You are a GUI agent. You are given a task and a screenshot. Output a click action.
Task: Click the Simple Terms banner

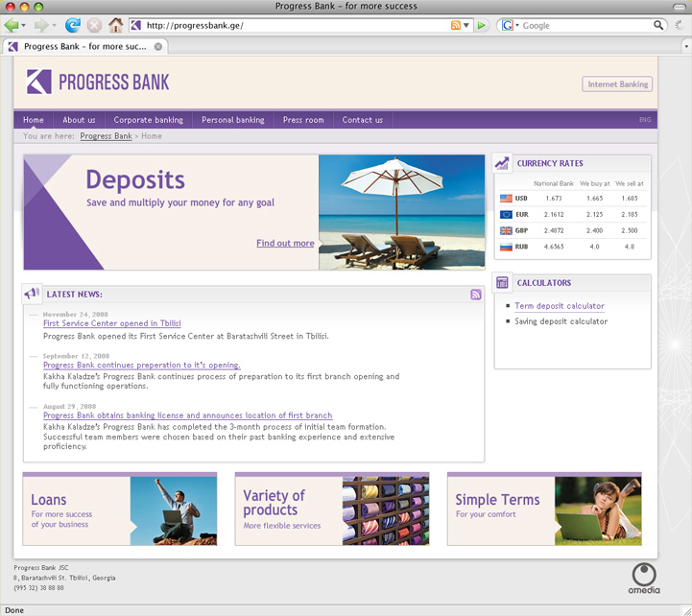(544, 509)
